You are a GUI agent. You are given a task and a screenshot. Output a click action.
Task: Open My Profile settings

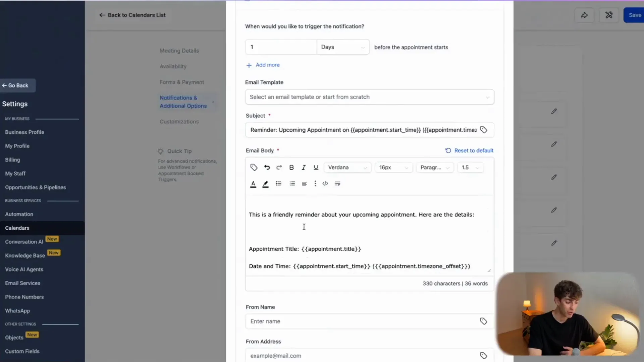[x=17, y=146]
